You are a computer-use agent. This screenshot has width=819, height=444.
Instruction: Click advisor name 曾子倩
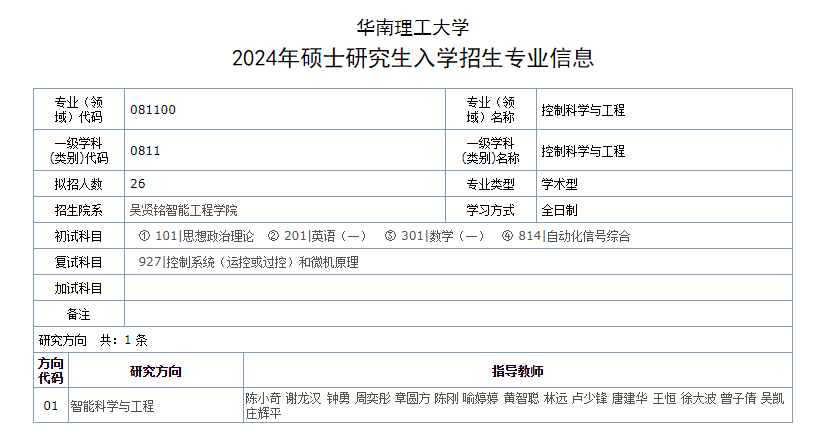[739, 399]
